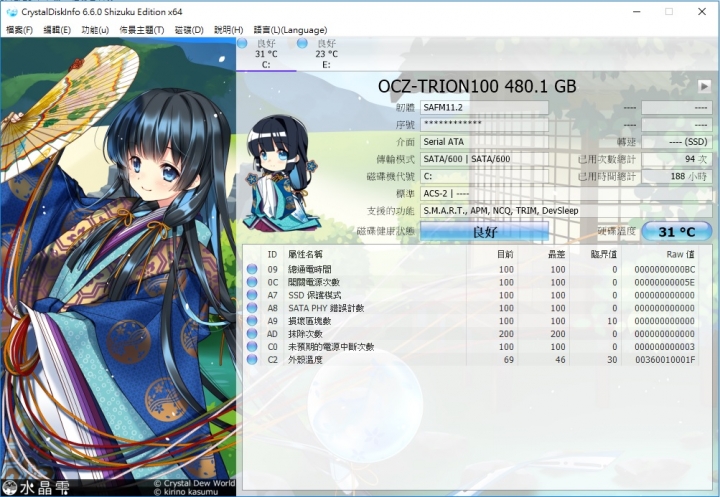Click the status orb for attribute 09

point(252,269)
